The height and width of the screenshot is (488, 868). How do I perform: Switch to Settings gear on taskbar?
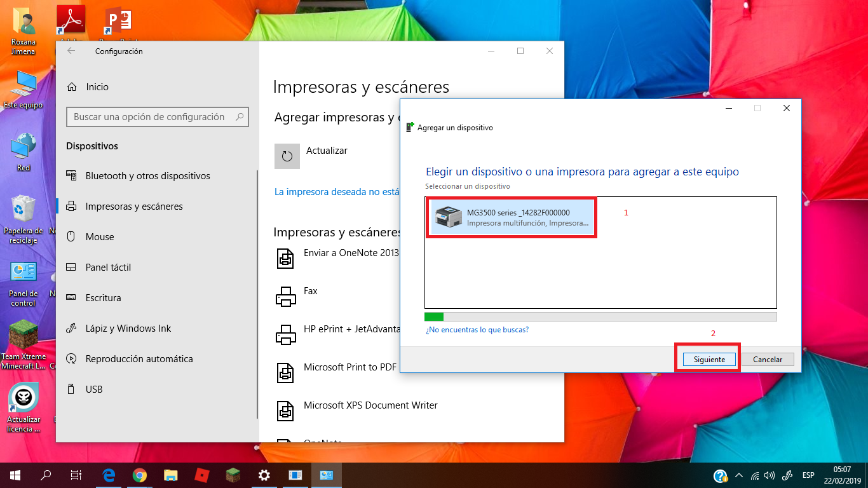point(264,475)
